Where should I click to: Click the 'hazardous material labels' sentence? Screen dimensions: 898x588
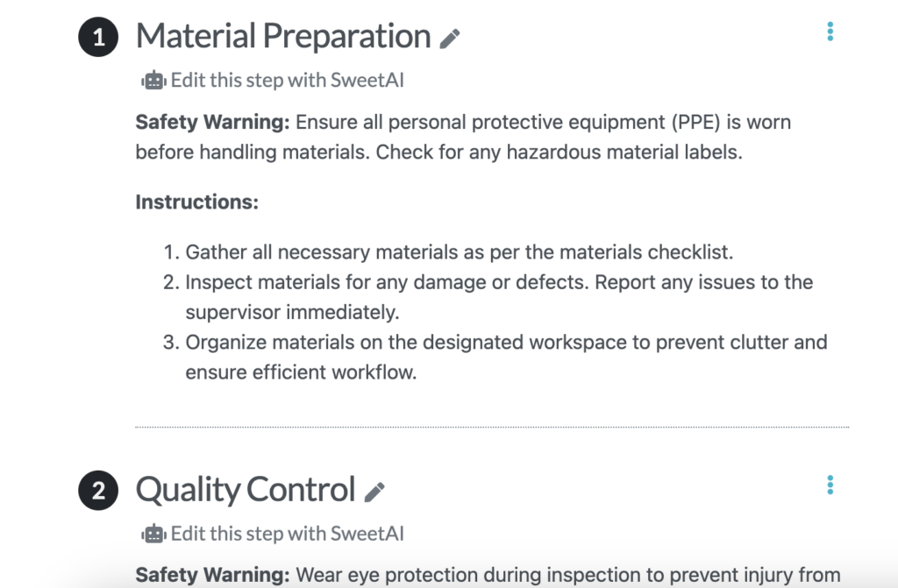click(x=559, y=152)
